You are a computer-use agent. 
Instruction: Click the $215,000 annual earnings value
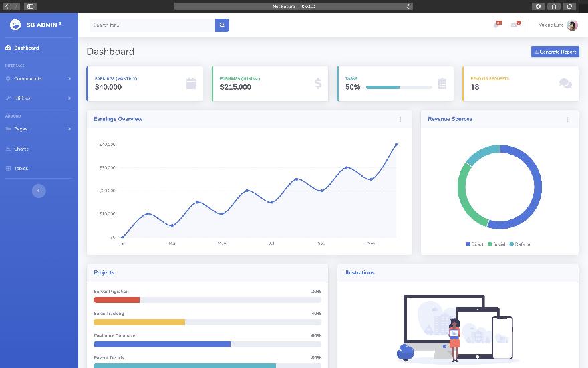click(235, 87)
